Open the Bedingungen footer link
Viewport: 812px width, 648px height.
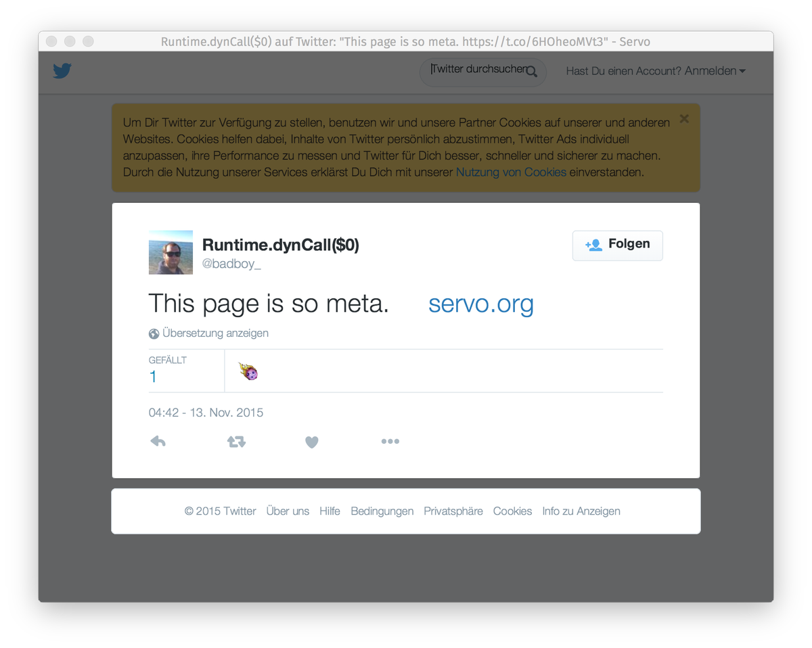click(x=382, y=511)
